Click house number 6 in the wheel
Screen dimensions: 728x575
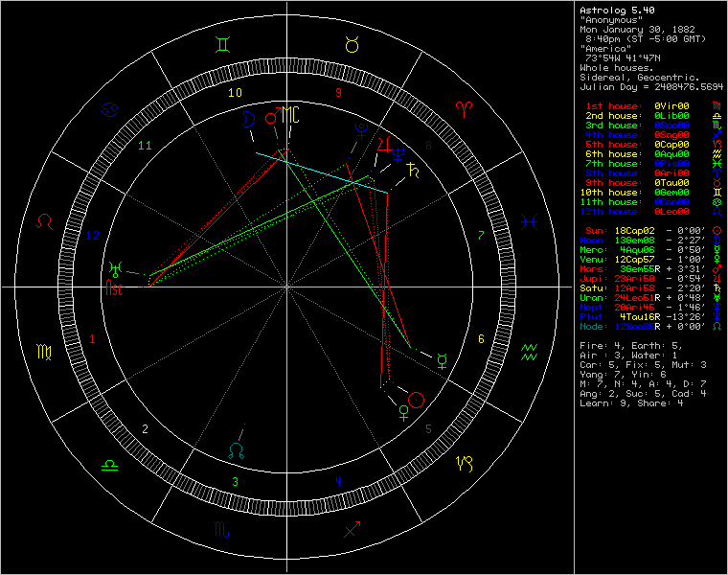click(x=481, y=339)
